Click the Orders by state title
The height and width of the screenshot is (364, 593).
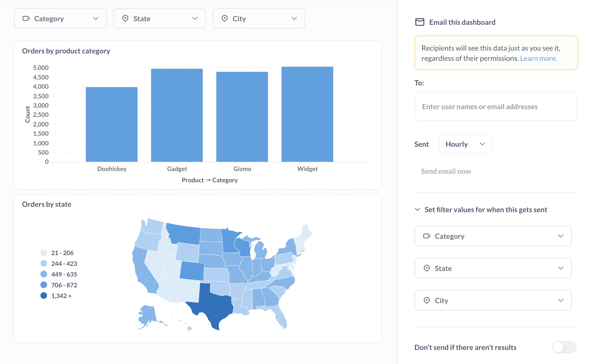coord(47,204)
